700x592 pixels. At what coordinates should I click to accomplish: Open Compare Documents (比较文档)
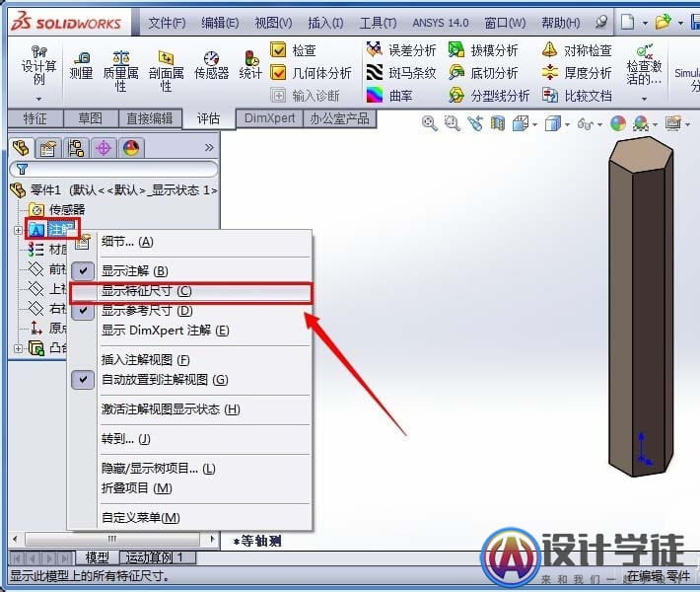coord(577,95)
